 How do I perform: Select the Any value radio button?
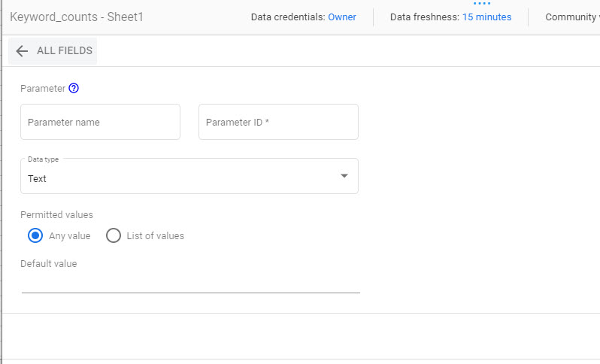coord(35,236)
